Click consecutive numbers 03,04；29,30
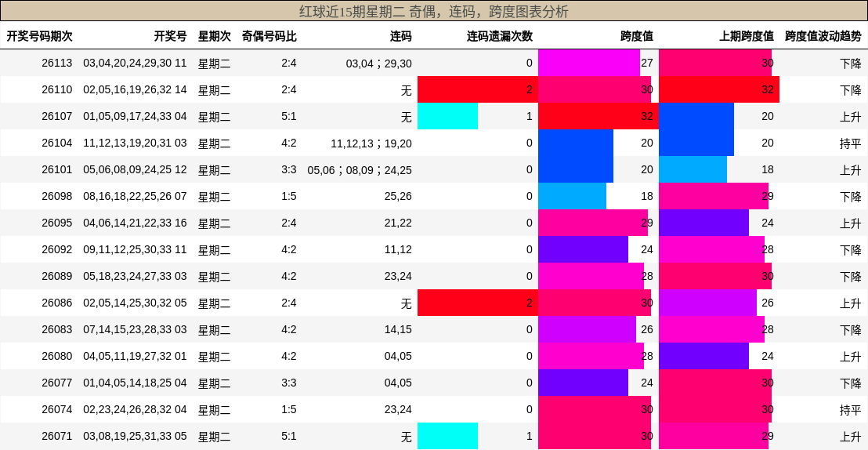This screenshot has height=450, width=868. pos(378,64)
